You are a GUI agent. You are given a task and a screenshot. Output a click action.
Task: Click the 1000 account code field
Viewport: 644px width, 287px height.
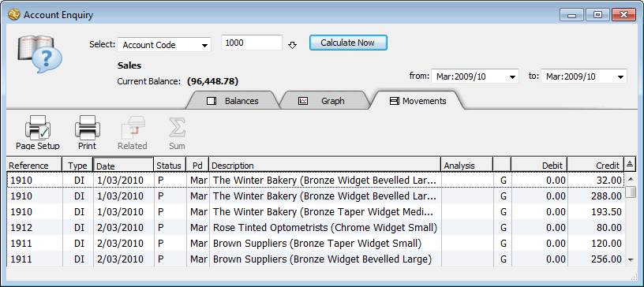pyautogui.click(x=252, y=43)
